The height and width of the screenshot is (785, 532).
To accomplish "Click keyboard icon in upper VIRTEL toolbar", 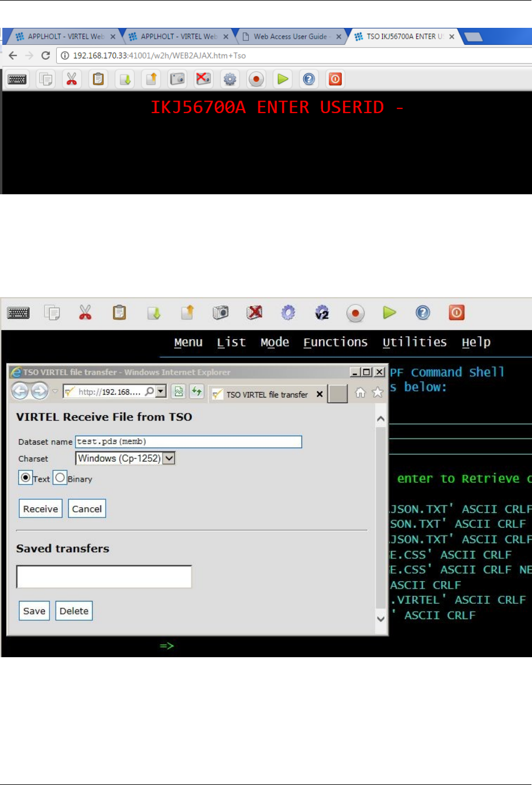I will pyautogui.click(x=17, y=80).
